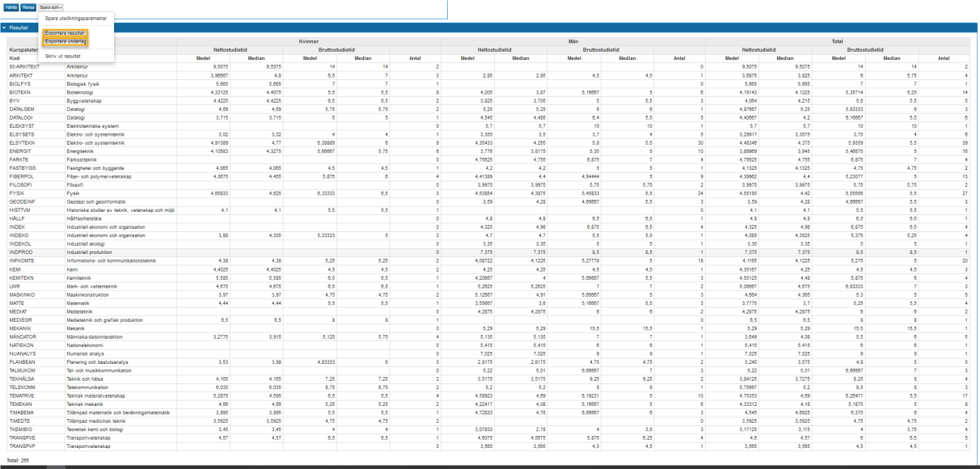Screen dimensions: 980x469
Task: Click the Kurspaketering header cell
Action: (x=26, y=49)
